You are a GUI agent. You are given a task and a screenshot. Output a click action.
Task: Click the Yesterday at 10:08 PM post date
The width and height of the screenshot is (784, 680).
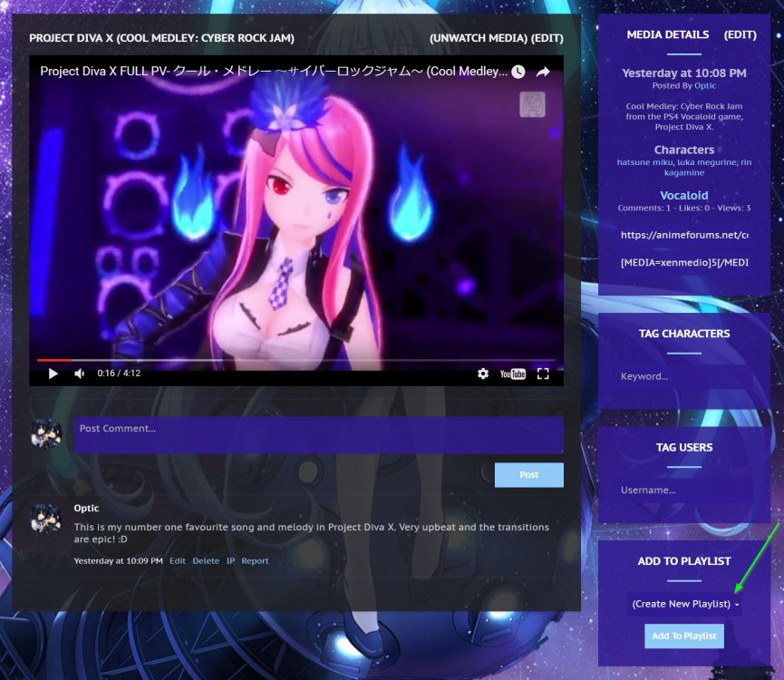684,73
